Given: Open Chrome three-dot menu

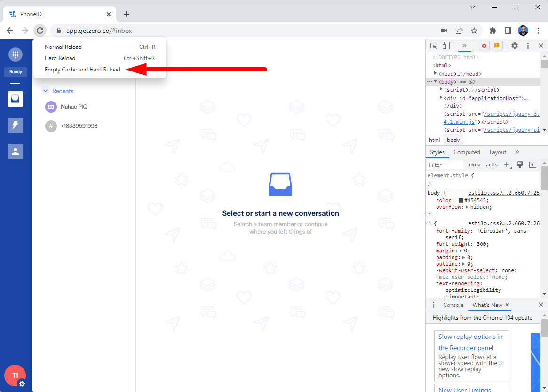Looking at the screenshot, I should pyautogui.click(x=538, y=31).
